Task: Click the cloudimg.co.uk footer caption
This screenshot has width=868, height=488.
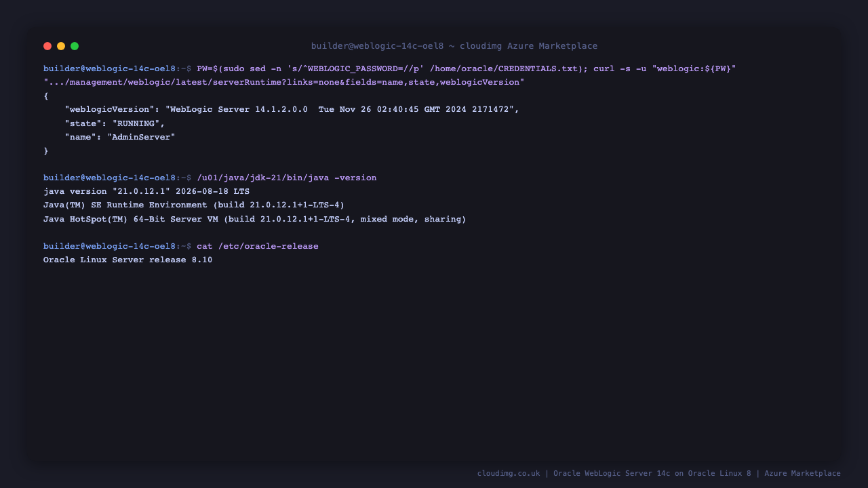Action: (659, 473)
